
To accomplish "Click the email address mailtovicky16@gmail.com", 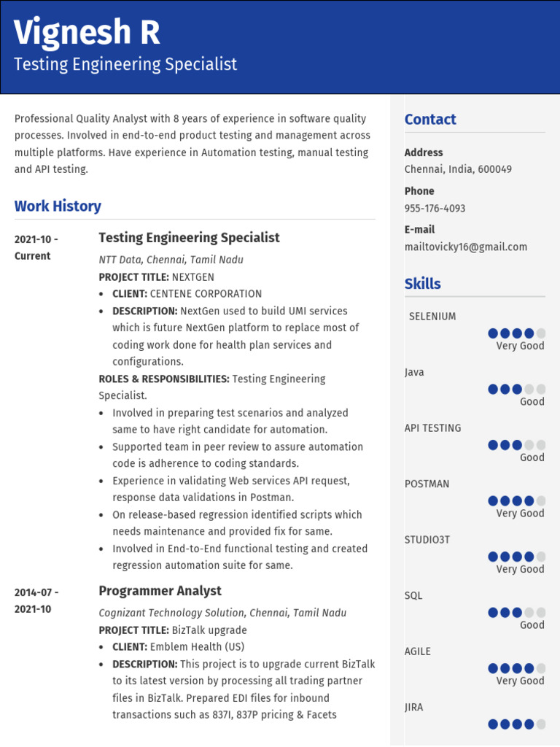I will tap(465, 247).
